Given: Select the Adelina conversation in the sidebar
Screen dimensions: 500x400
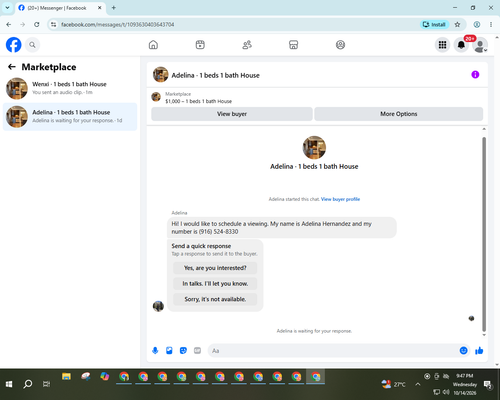Looking at the screenshot, I should coord(70,117).
